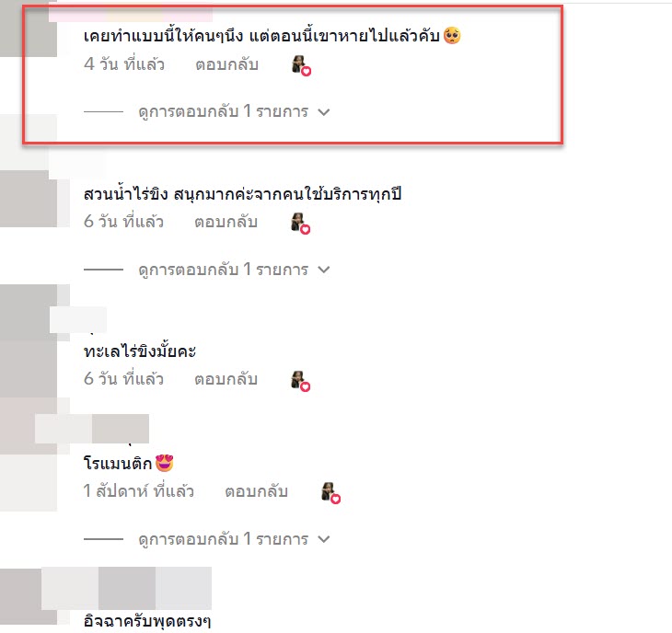Click the pleading face emoji in first comment
Viewport: 672px width, 633px height.
click(x=452, y=36)
